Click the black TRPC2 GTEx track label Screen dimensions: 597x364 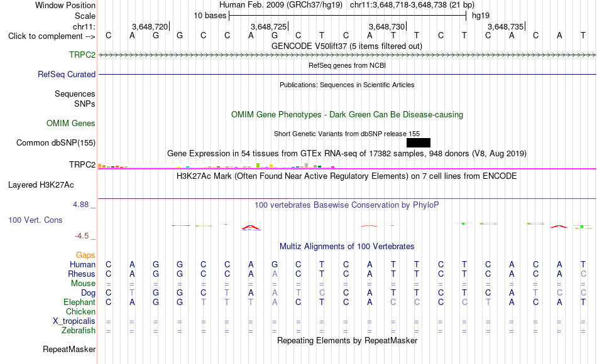pyautogui.click(x=82, y=164)
